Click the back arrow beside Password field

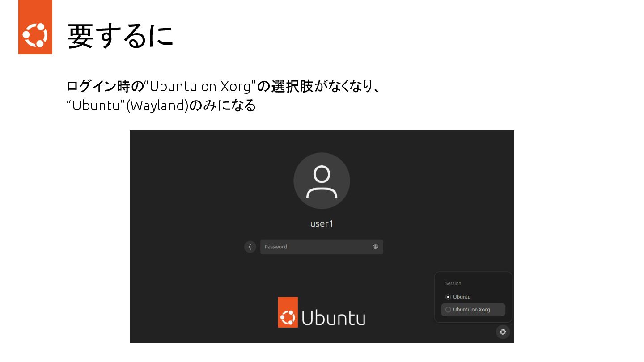(250, 247)
